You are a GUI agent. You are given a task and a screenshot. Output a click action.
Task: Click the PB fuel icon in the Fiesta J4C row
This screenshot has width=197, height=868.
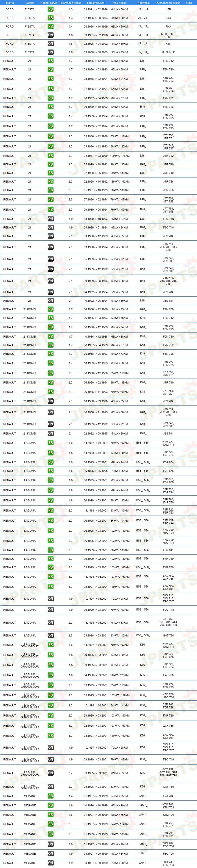pyautogui.click(x=50, y=18)
